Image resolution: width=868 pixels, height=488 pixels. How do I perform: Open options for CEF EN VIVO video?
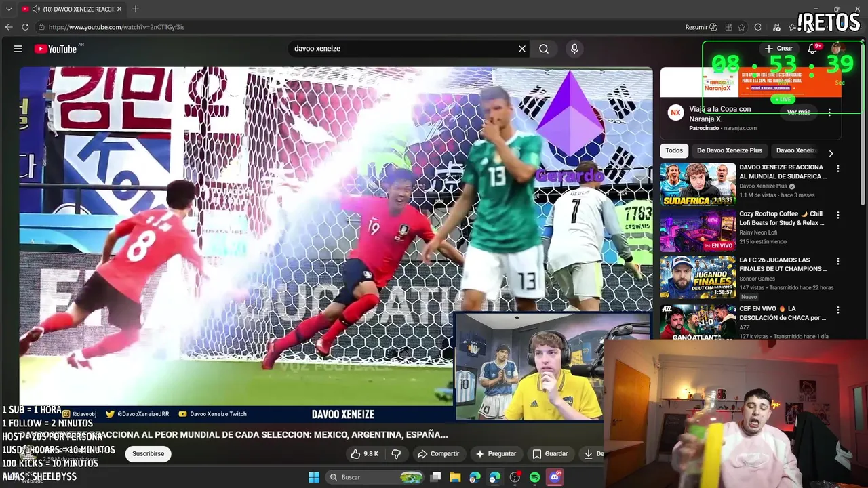click(838, 310)
